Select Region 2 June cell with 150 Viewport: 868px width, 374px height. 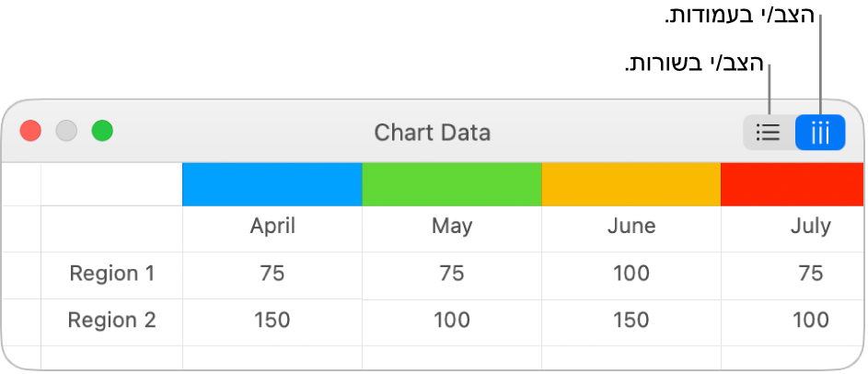(x=631, y=321)
